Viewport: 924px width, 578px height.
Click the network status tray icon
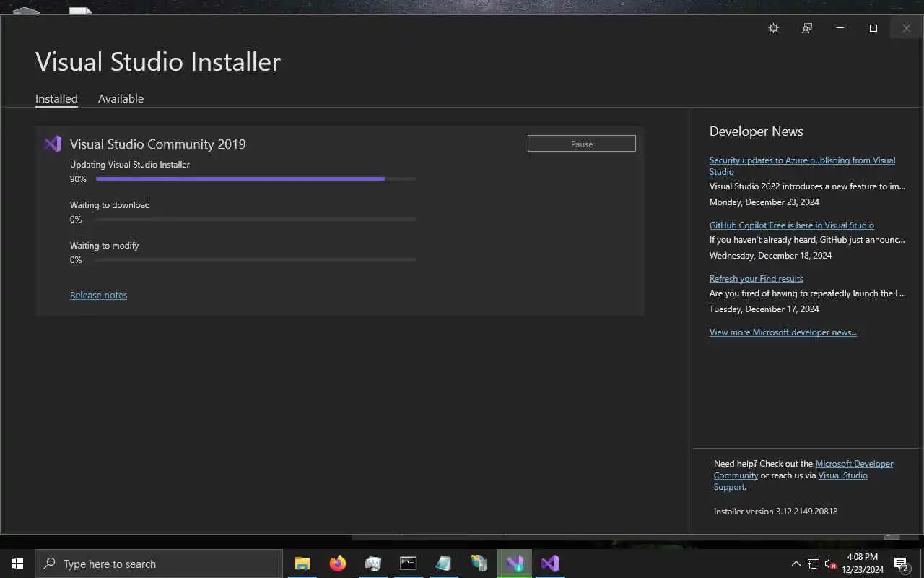coord(814,564)
